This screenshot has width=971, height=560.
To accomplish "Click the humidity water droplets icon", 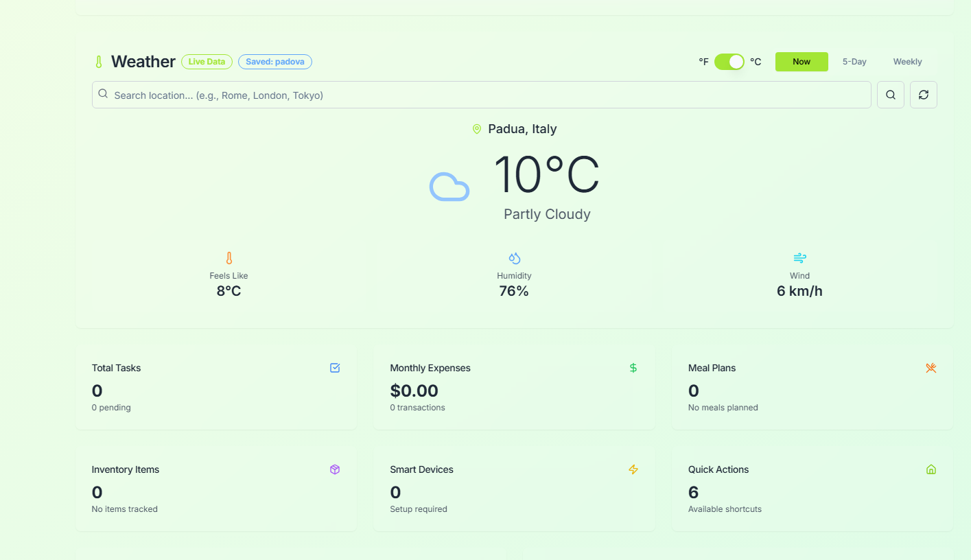I will click(x=514, y=257).
